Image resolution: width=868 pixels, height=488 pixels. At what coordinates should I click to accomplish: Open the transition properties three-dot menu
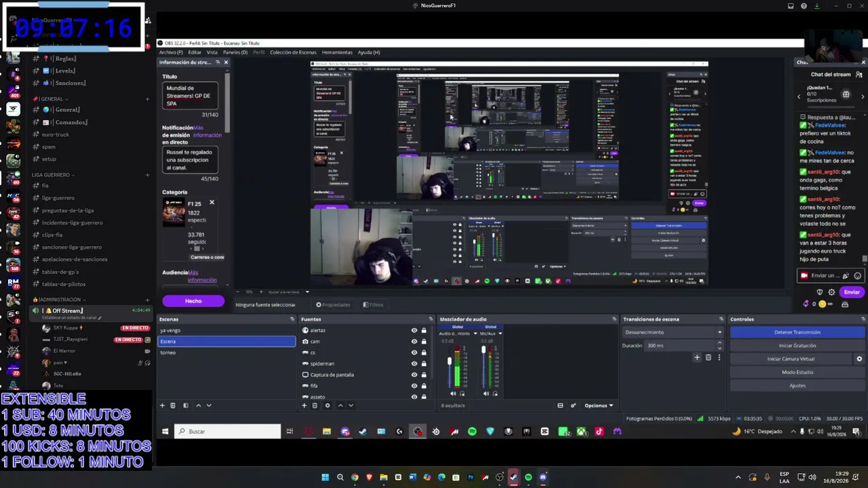719,357
